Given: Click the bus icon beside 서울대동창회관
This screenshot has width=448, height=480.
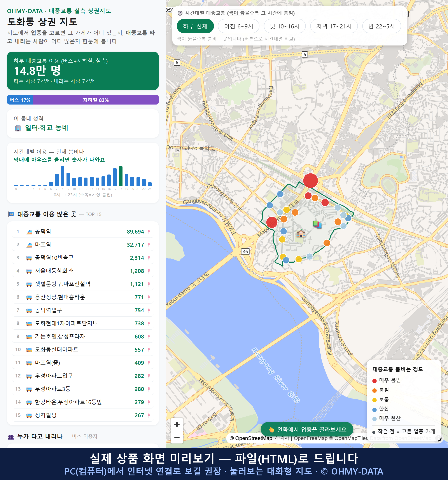Looking at the screenshot, I should (29, 271).
